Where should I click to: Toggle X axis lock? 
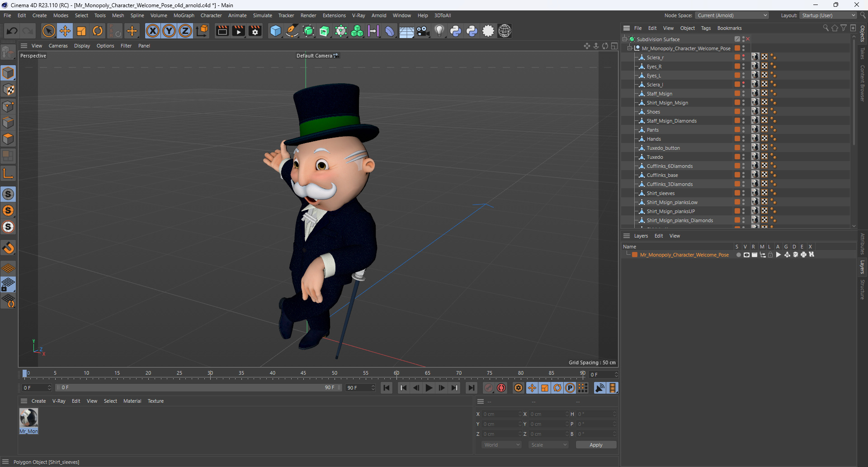click(x=153, y=31)
